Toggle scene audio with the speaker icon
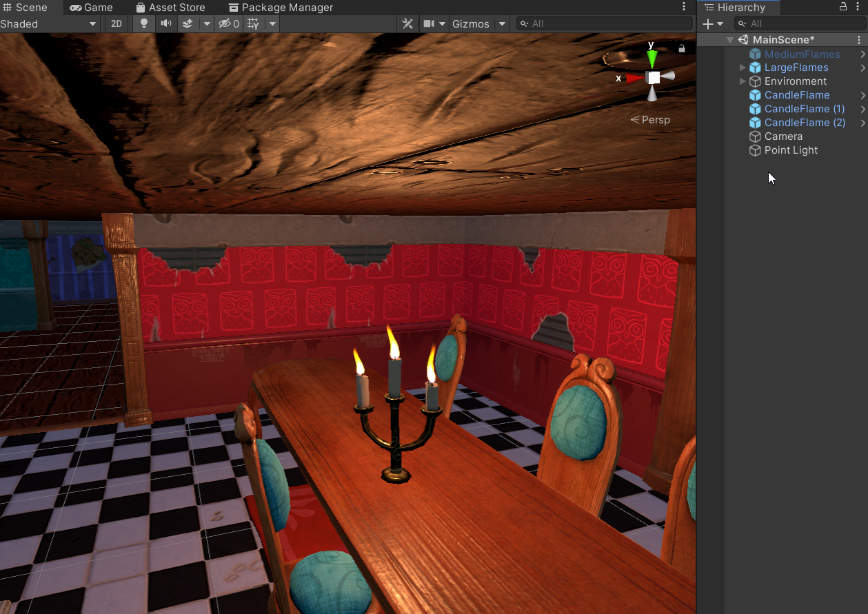Image resolution: width=868 pixels, height=614 pixels. pyautogui.click(x=165, y=23)
